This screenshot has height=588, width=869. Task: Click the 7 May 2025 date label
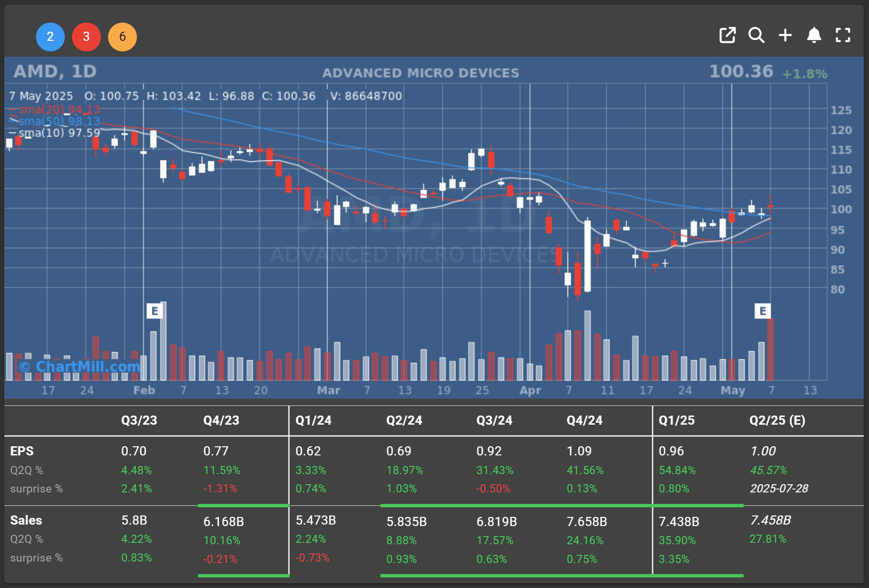41,96
